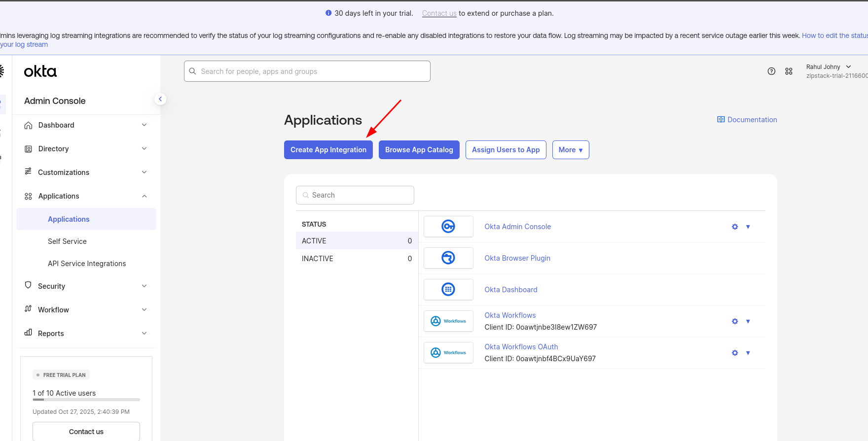Click the Okta Browser Plugin app logo
Screen dimensions: 868x441
448,258
